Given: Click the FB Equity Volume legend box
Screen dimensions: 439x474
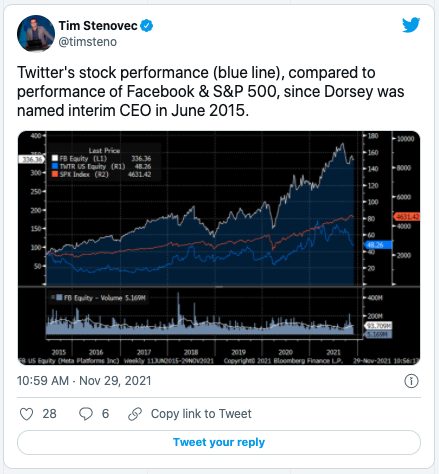Looking at the screenshot, I should point(59,297).
